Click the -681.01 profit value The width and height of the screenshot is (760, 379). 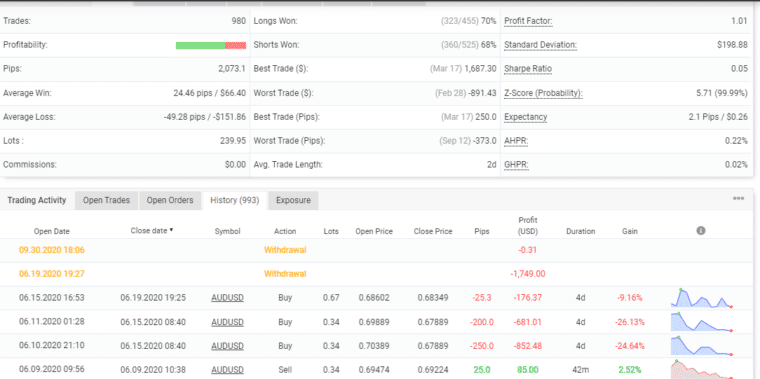528,322
